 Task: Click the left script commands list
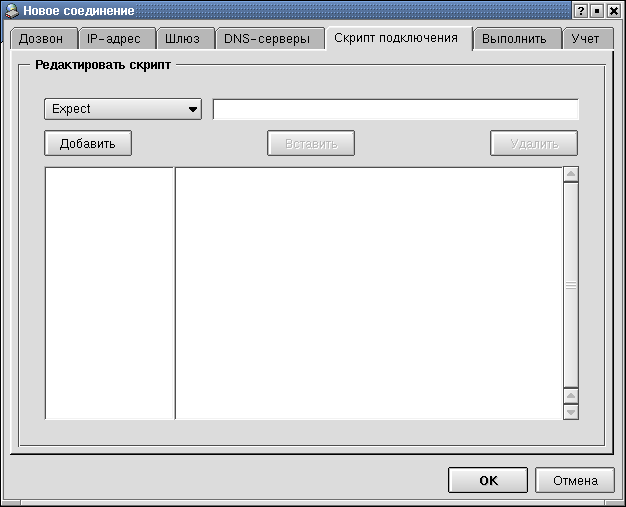tap(110, 292)
